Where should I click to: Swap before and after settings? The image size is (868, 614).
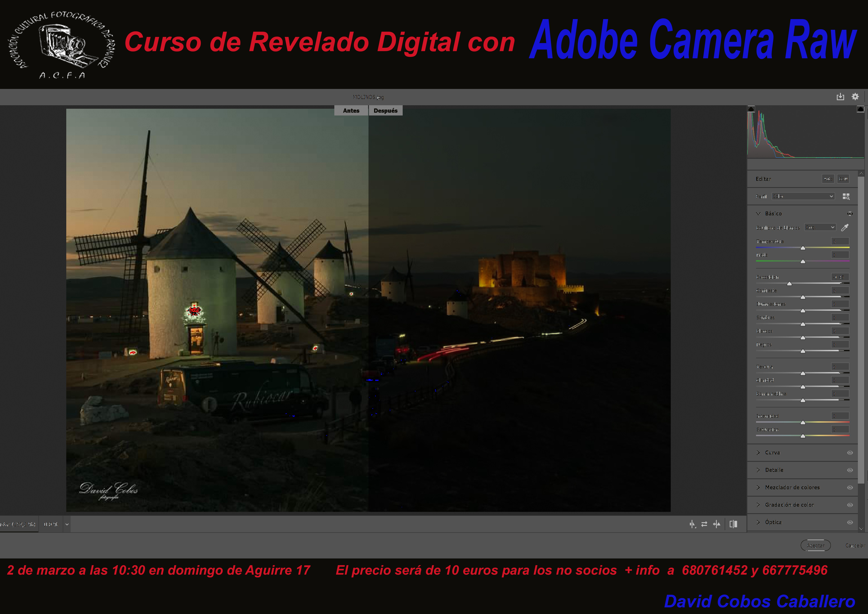click(x=704, y=524)
